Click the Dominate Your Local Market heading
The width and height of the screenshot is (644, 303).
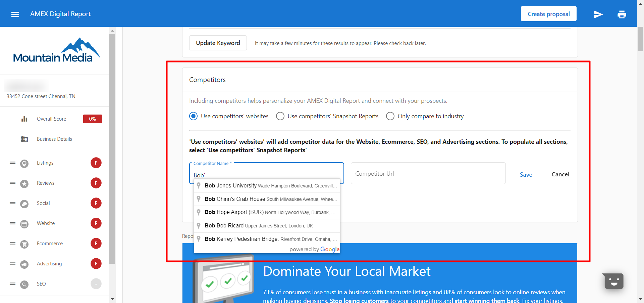pyautogui.click(x=347, y=271)
